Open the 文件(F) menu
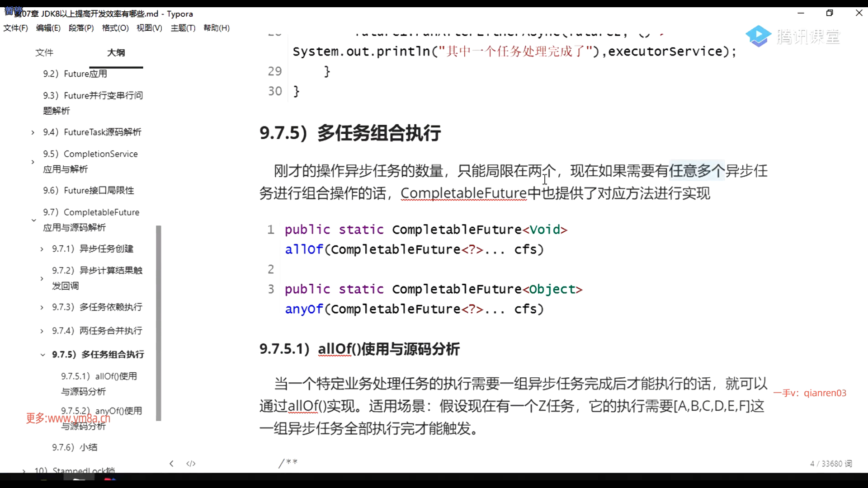 (16, 28)
